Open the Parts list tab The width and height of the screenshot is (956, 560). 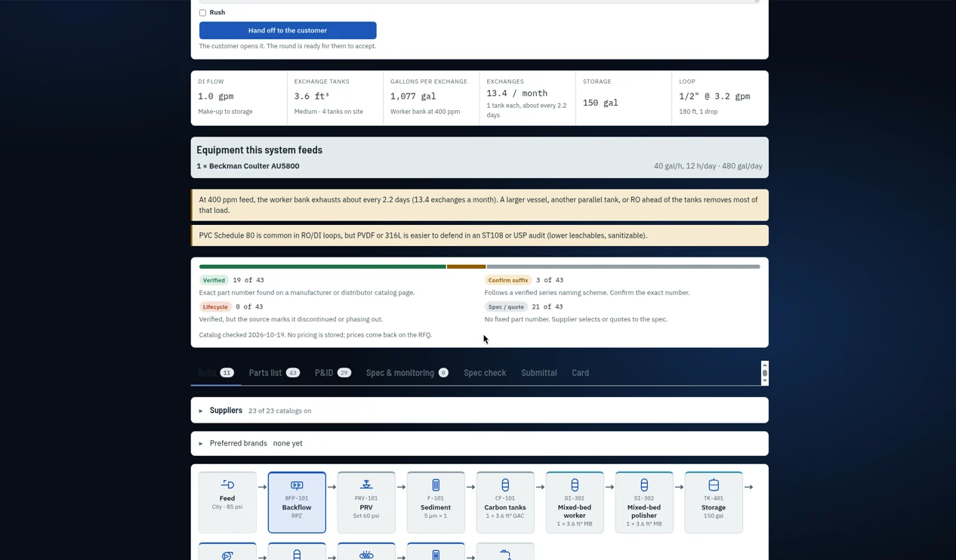click(x=274, y=373)
